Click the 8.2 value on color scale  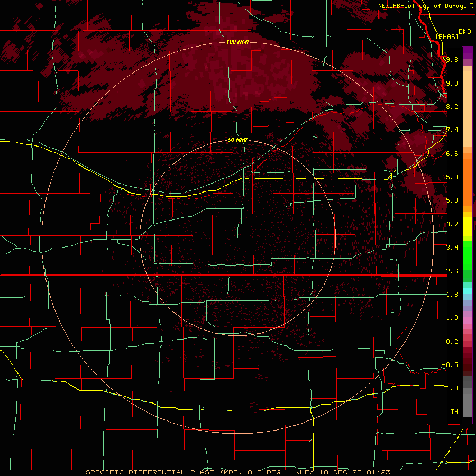452,106
